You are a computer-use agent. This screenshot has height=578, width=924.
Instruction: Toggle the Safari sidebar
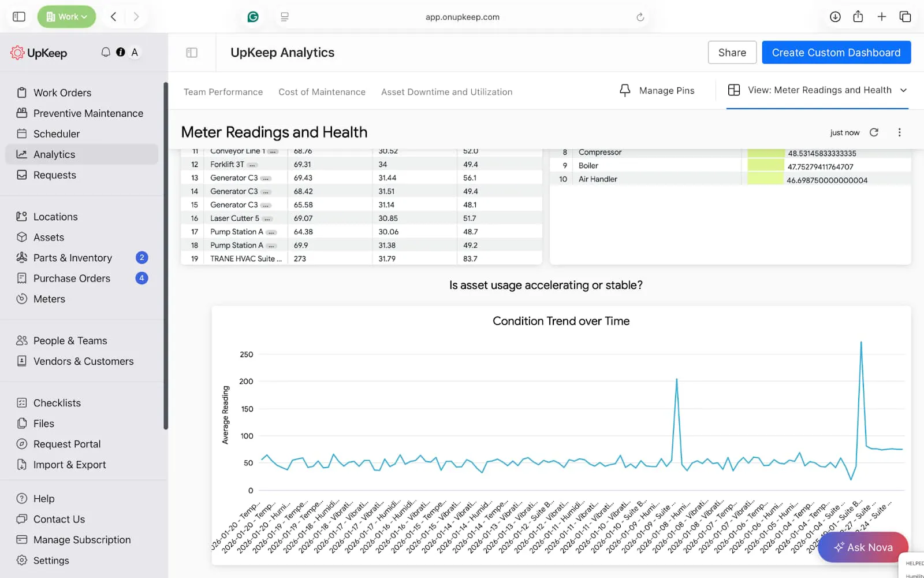pos(19,17)
